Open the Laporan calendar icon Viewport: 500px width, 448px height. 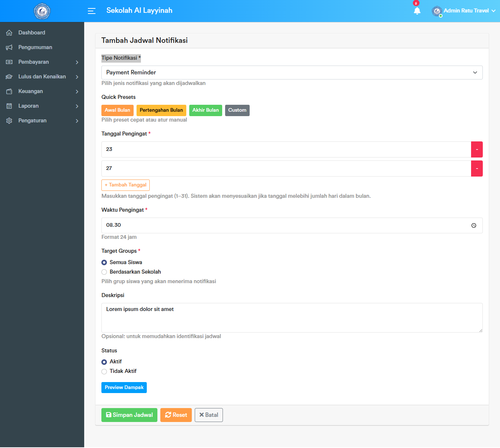pos(9,106)
